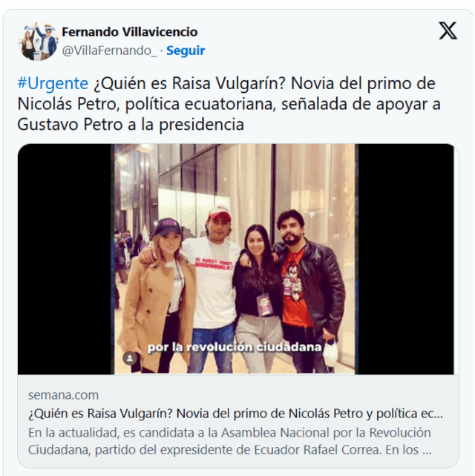
Task: Click the card description about Asamblea Nacional
Action: pos(229,441)
